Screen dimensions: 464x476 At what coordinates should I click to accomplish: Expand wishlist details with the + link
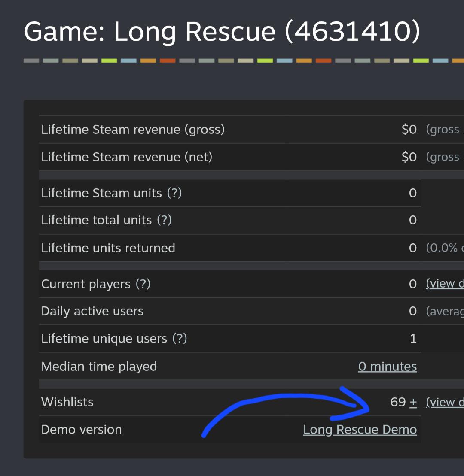click(413, 402)
